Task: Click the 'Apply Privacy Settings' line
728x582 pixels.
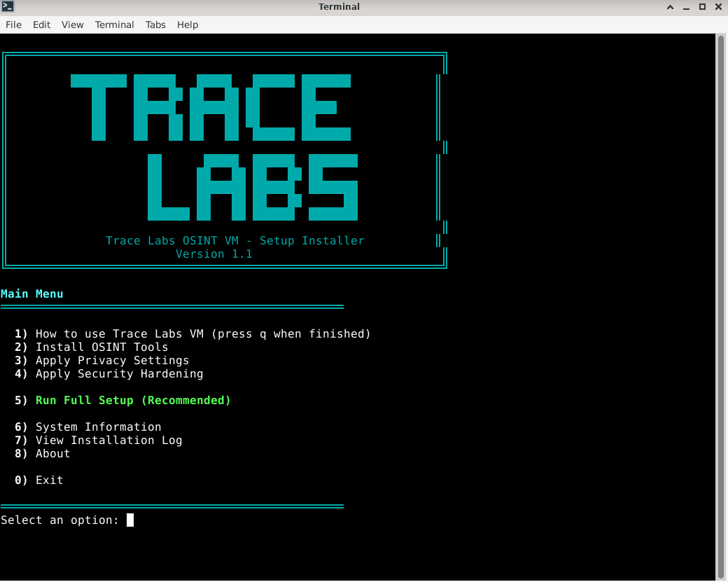Action: coord(112,361)
